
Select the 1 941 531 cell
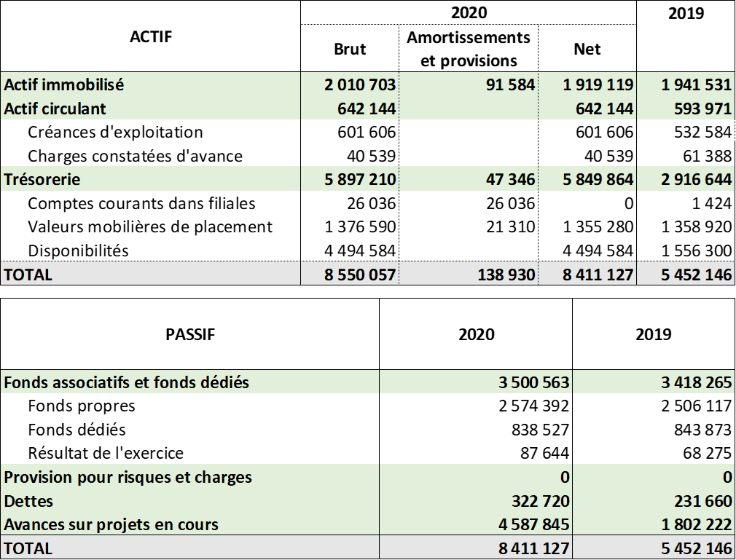pos(696,84)
